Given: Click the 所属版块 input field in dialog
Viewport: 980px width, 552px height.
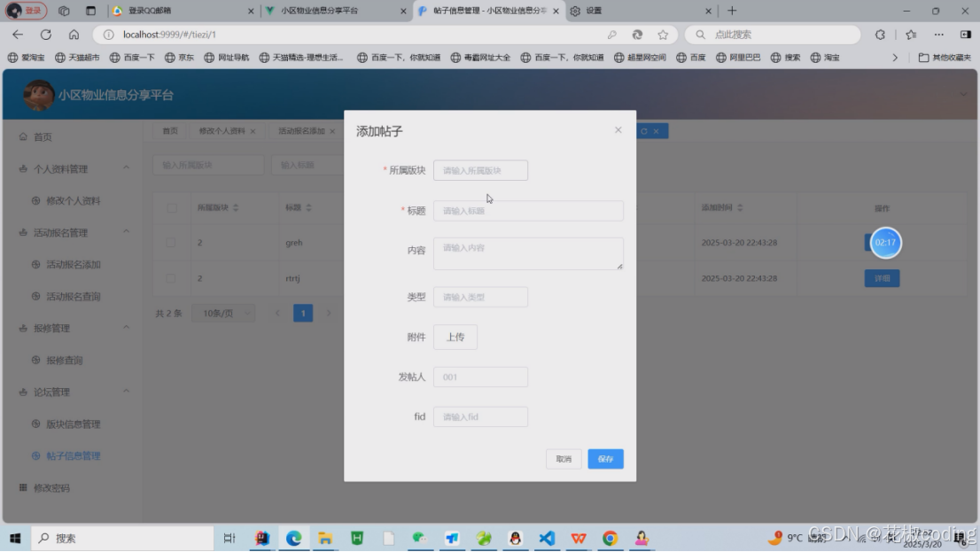Looking at the screenshot, I should (x=480, y=170).
